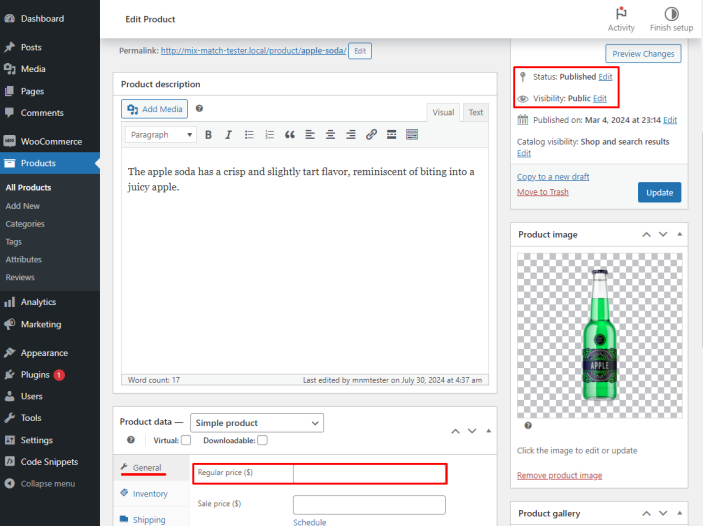Click the help icon under product image
Image resolution: width=703 pixels, height=526 pixels.
point(528,426)
